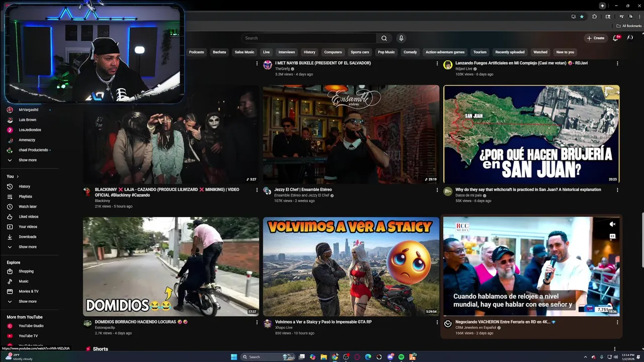The height and width of the screenshot is (362, 644).
Task: Play the DOMIDIOS motorcycle video thumbnail
Action: (171, 266)
